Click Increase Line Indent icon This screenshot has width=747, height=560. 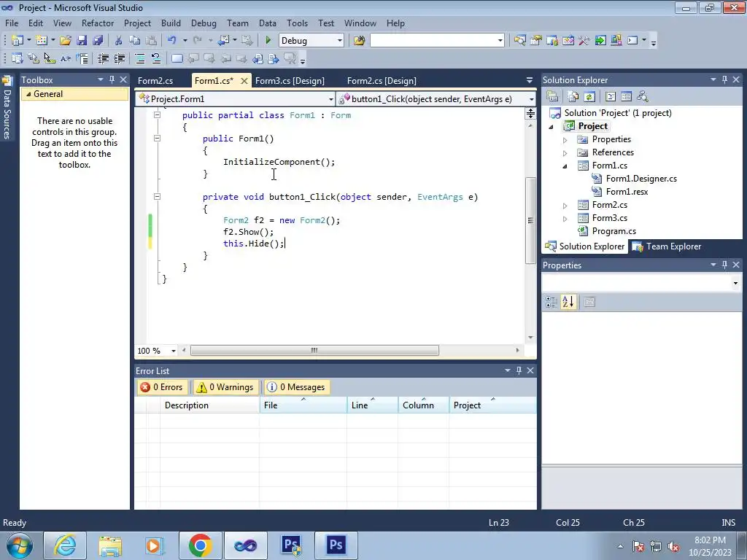pyautogui.click(x=119, y=58)
